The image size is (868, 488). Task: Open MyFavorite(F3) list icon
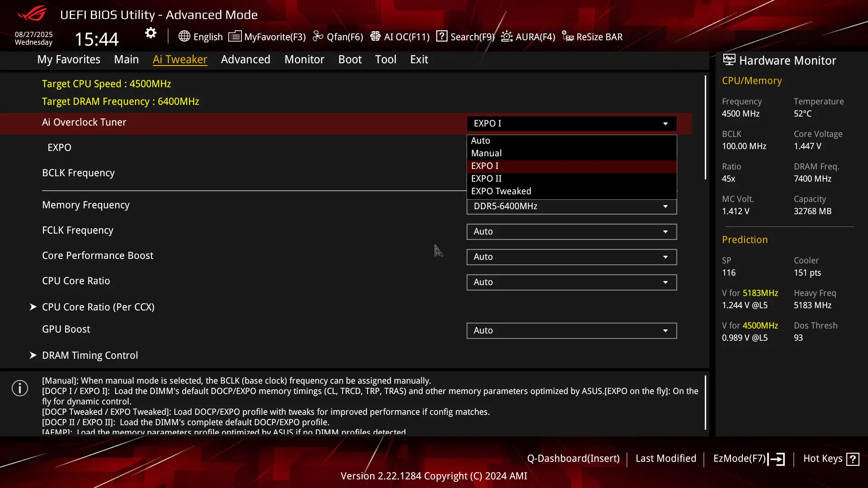235,36
